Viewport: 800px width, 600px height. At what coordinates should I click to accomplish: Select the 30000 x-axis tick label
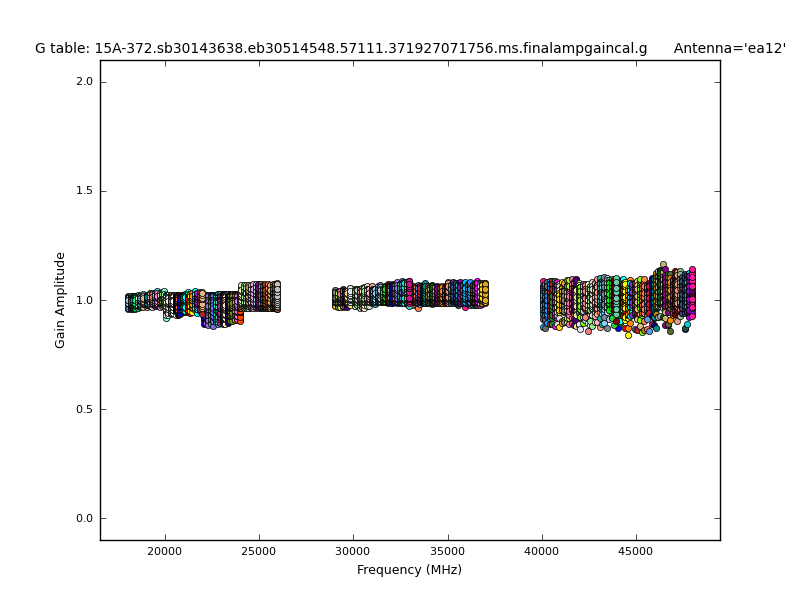[x=353, y=551]
